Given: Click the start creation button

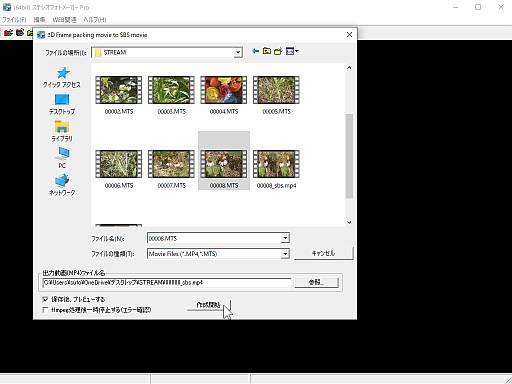Looking at the screenshot, I should 209,305.
